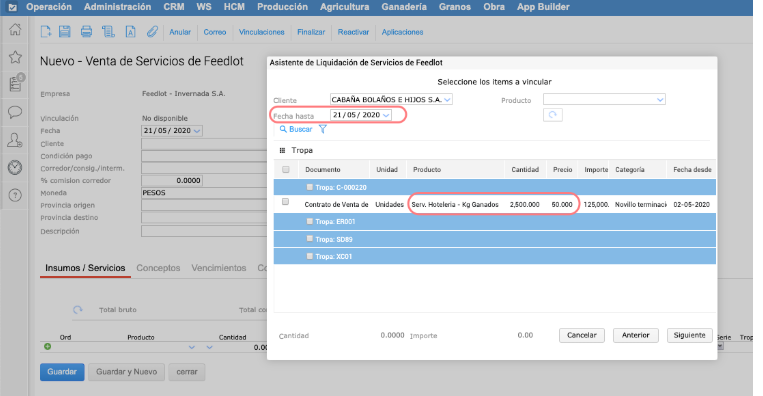Open the second dropdown arrow in items grid row
This screenshot has width=763, height=396.
click(x=209, y=347)
